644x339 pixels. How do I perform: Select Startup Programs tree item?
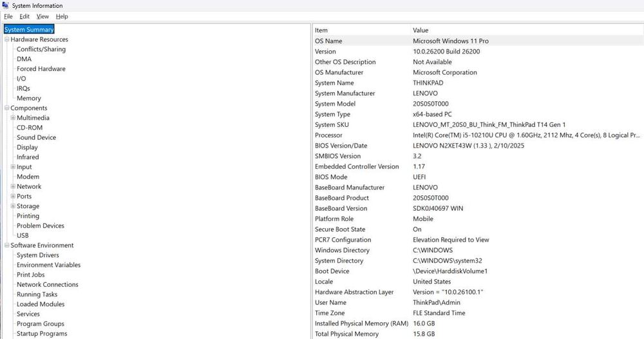click(42, 334)
